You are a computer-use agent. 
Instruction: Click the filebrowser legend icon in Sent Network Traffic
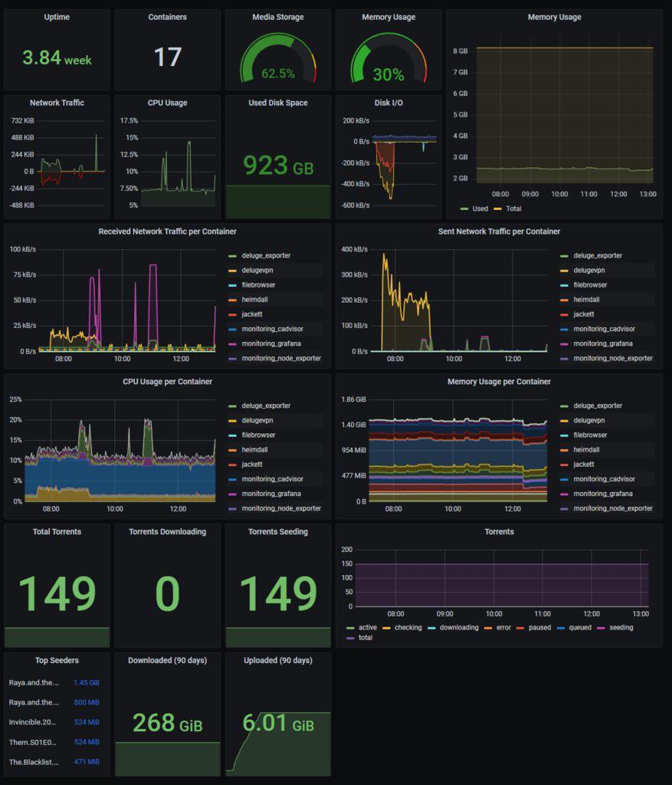[563, 284]
